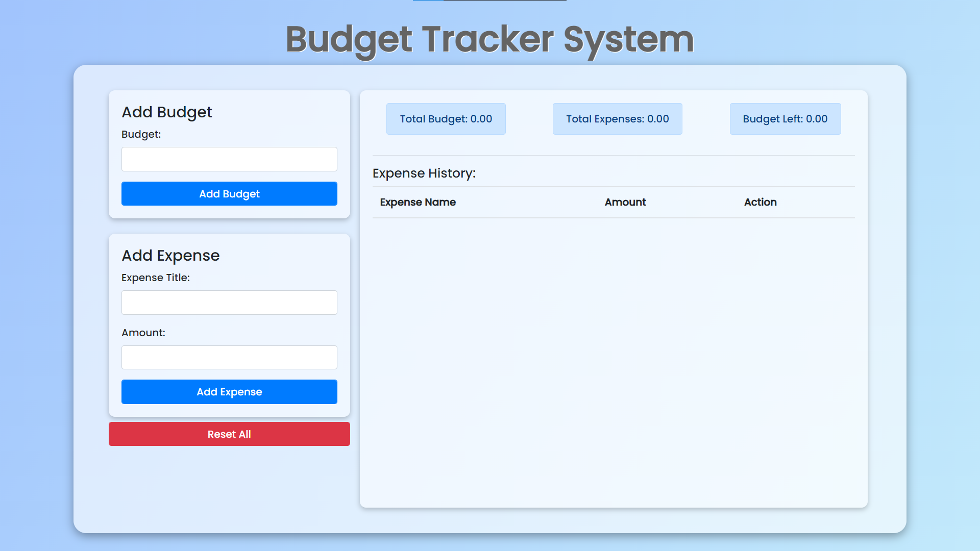Click the Budget input field
The height and width of the screenshot is (551, 980).
[229, 159]
